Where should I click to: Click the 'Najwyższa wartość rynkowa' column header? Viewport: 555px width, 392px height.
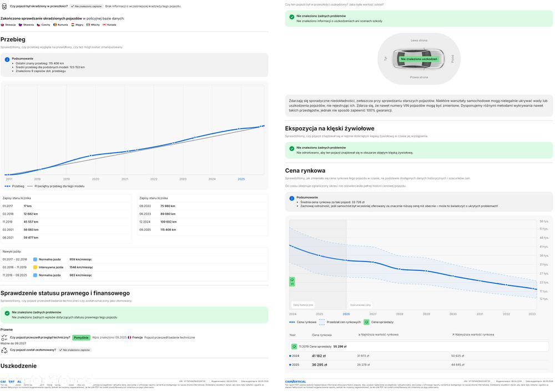tap(473, 335)
